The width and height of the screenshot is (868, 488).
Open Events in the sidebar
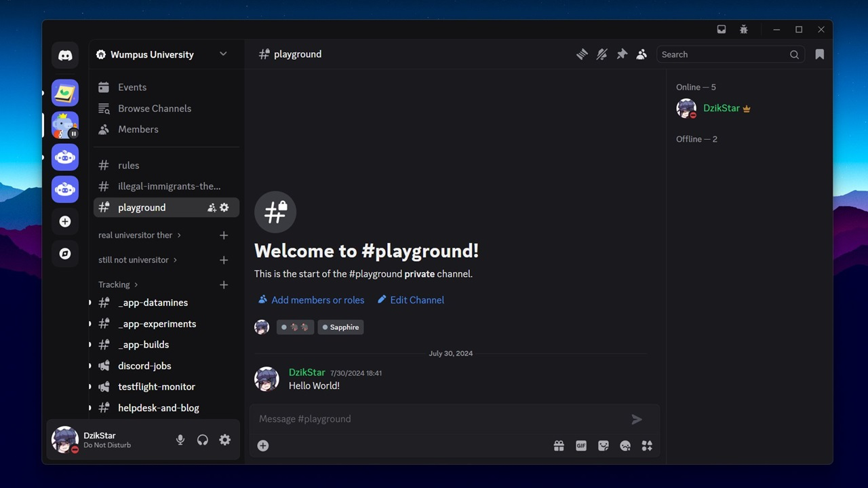(166, 87)
